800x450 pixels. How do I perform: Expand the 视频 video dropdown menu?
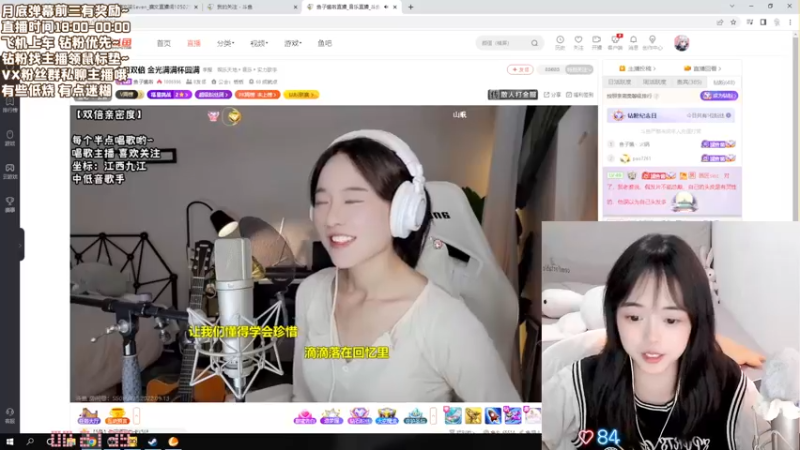coord(259,43)
